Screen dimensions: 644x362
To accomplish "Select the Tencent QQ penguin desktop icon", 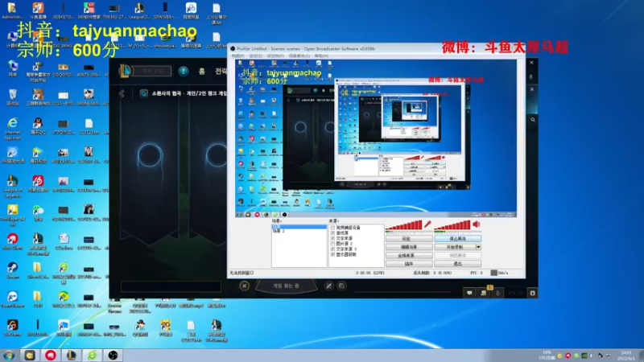I will click(38, 126).
